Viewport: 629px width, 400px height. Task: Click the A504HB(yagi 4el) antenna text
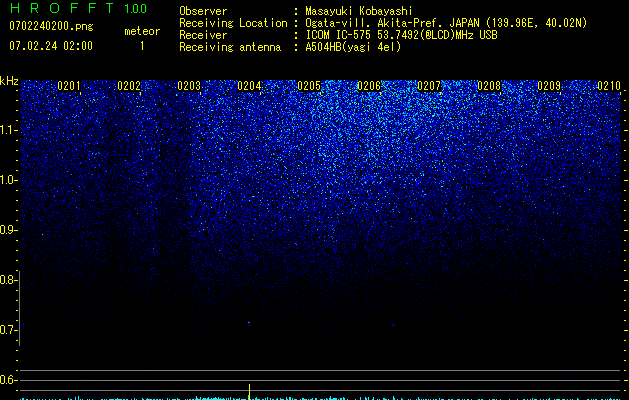click(353, 47)
